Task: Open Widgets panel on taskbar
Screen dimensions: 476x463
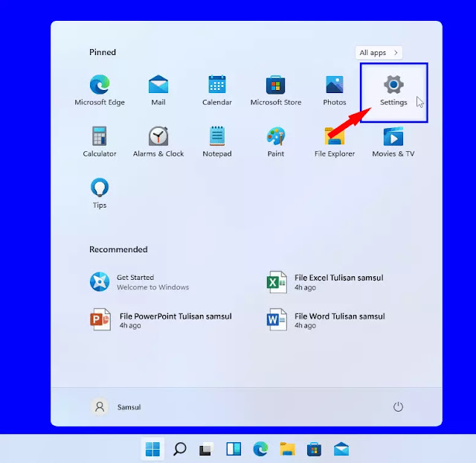Action: click(234, 449)
